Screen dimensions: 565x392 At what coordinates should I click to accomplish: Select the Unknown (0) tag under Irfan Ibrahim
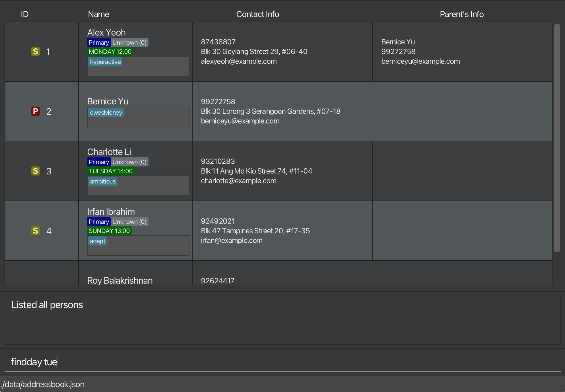tap(129, 222)
